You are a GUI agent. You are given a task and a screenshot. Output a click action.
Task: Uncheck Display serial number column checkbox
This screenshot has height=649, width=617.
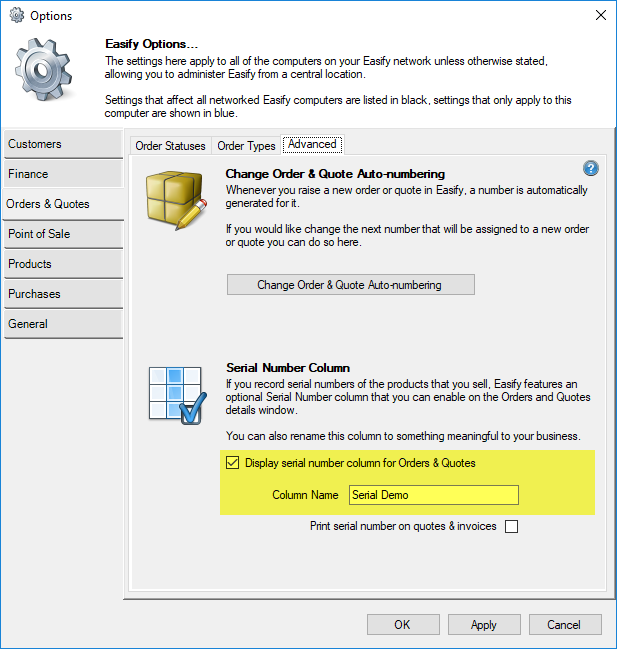233,463
